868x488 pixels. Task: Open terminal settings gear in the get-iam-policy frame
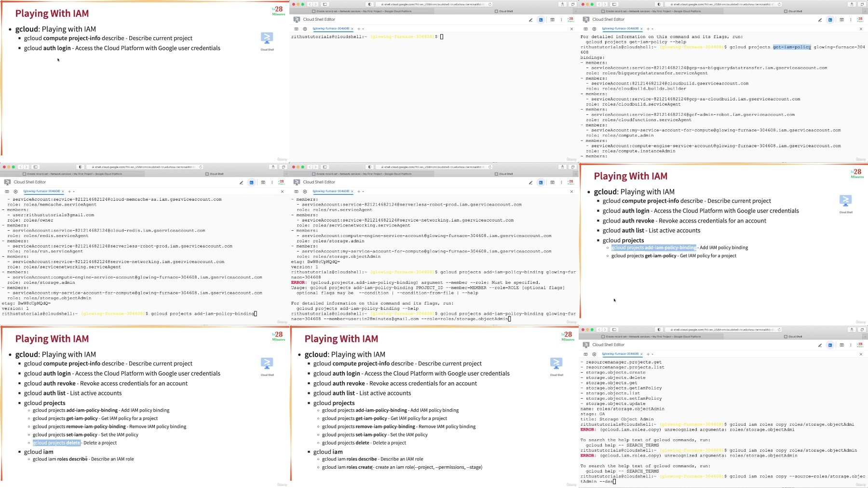[594, 29]
